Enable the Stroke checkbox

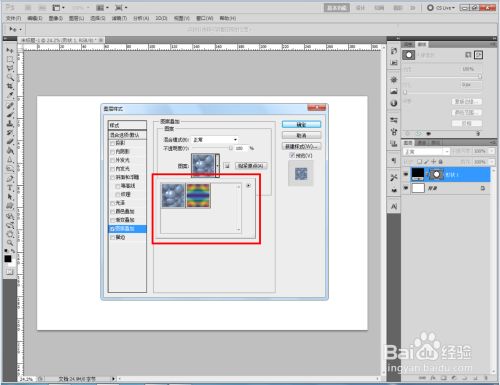(x=112, y=238)
